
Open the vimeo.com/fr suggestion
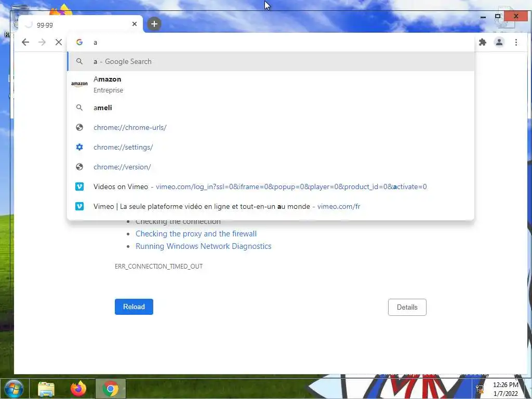pyautogui.click(x=271, y=206)
